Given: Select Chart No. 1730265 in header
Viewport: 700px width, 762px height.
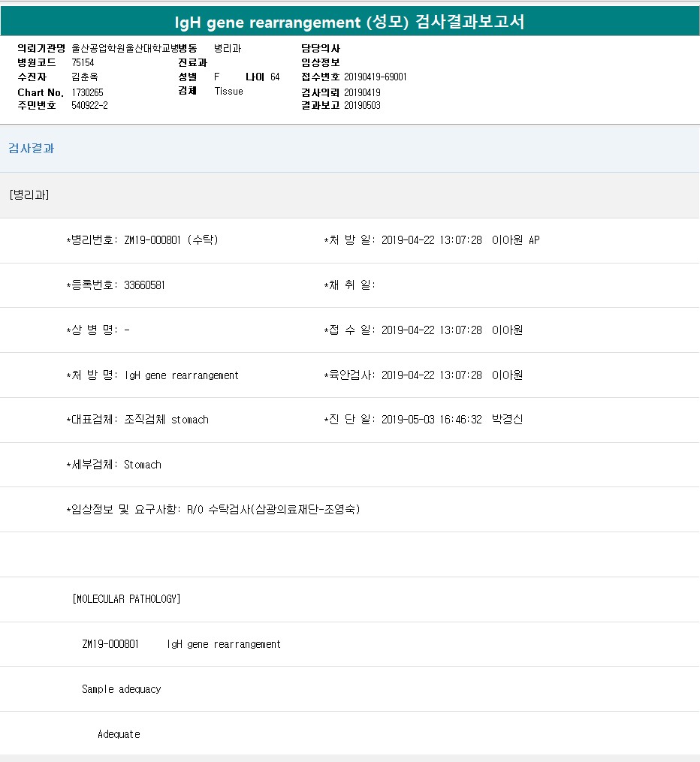Looking at the screenshot, I should [87, 92].
